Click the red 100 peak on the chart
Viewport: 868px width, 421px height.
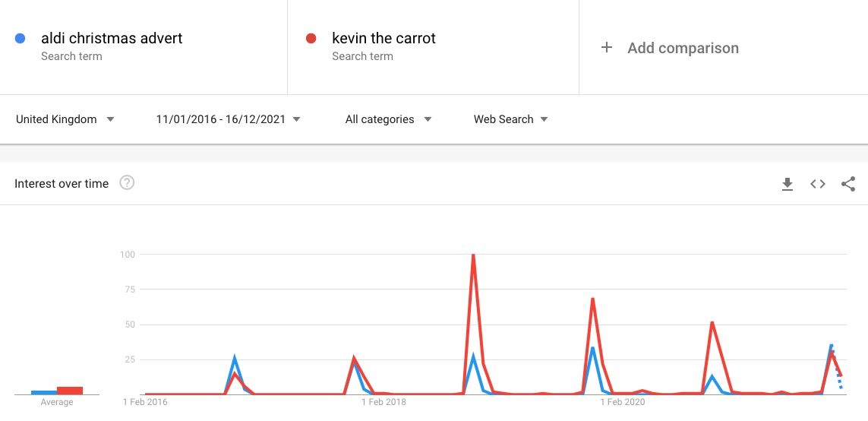tap(473, 255)
